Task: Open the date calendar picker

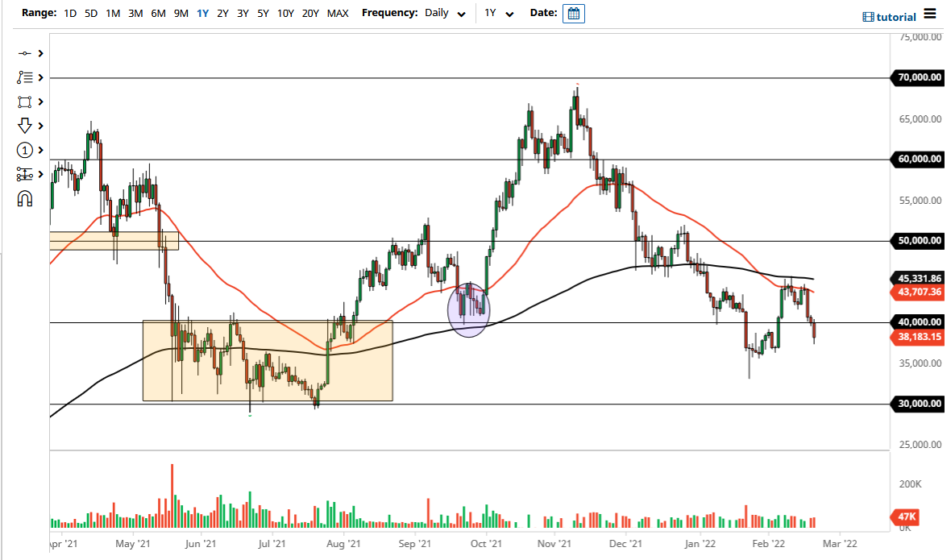Action: tap(573, 13)
